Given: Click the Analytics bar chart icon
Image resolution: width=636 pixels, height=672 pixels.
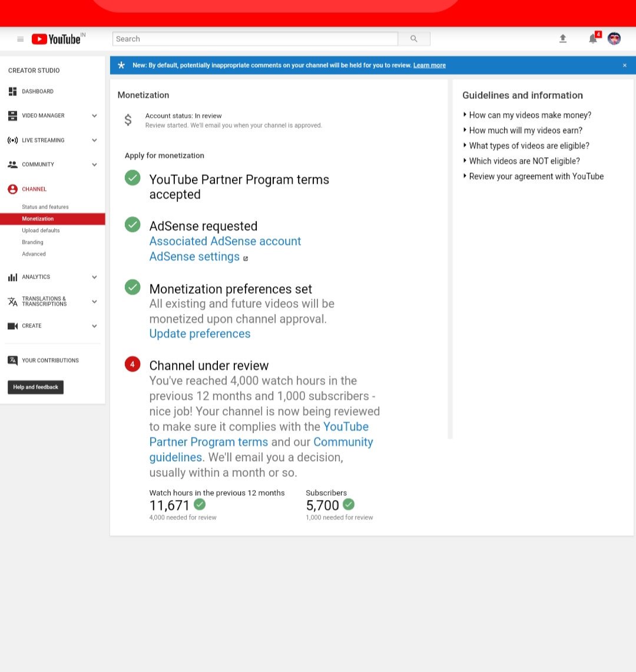Looking at the screenshot, I should tap(12, 277).
